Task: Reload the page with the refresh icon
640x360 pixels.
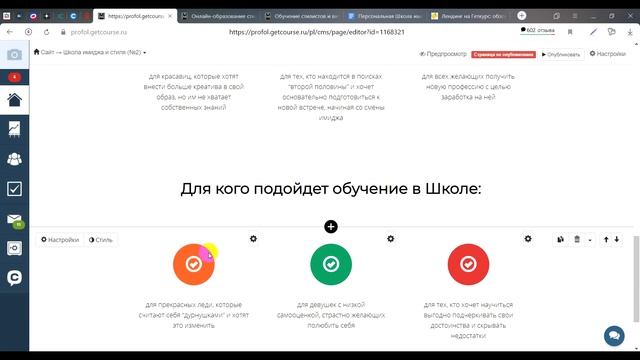Action: click(46, 32)
